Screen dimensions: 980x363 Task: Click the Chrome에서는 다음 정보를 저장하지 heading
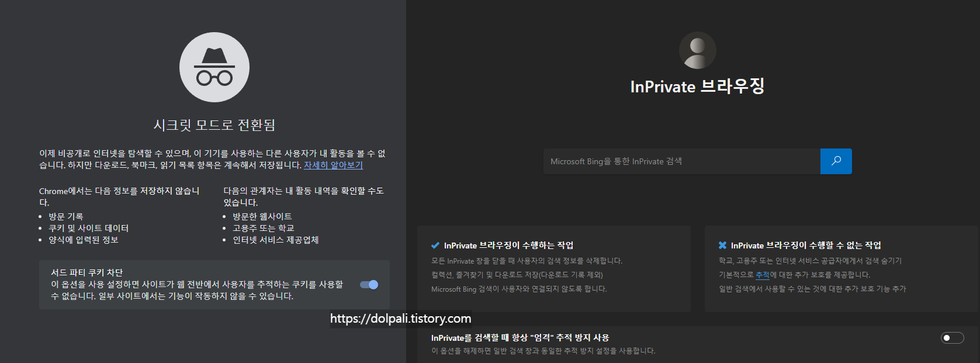click(119, 197)
